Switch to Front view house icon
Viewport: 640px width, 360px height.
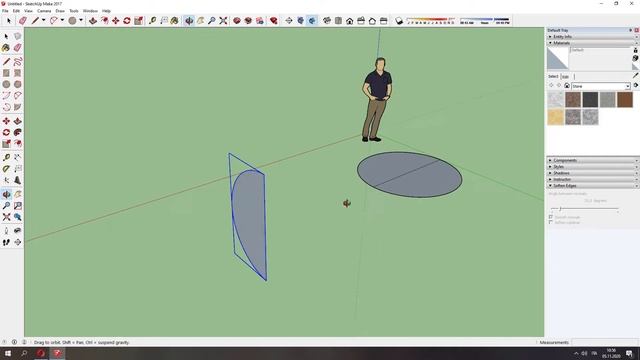point(350,20)
